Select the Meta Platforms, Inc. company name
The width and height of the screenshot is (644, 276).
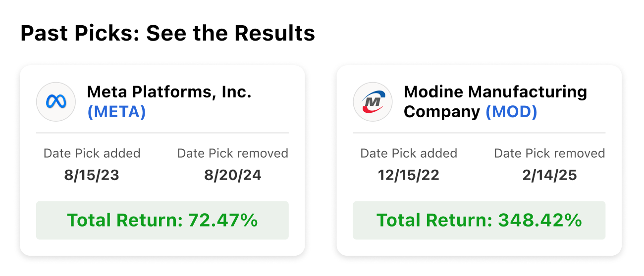click(169, 92)
